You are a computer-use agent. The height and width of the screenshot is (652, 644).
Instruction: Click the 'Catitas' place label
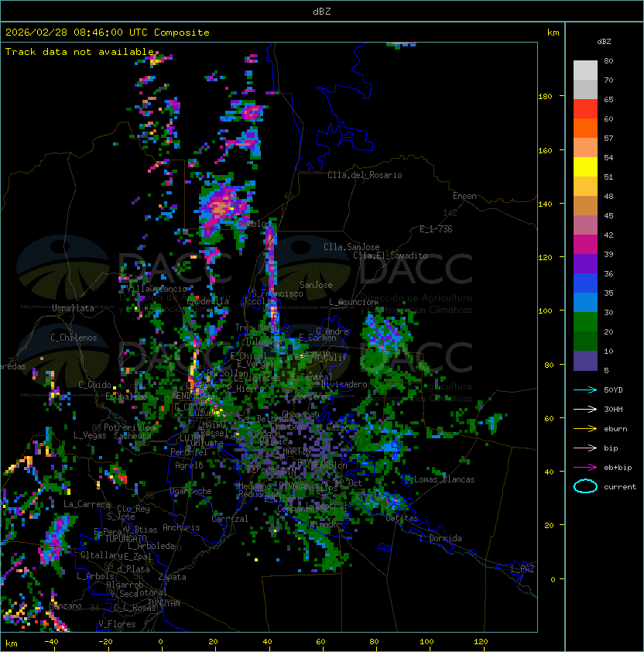pos(402,519)
